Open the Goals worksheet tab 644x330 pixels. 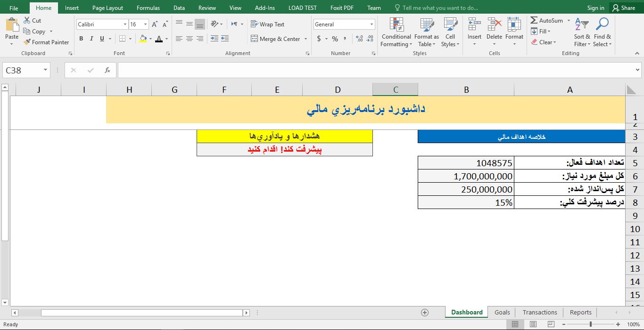(502, 312)
